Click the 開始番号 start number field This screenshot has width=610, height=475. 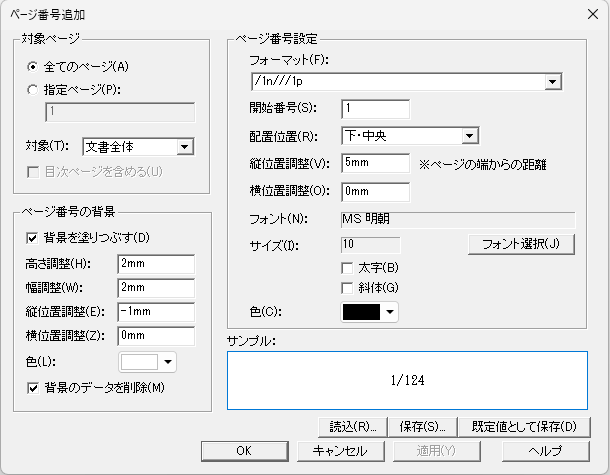click(x=374, y=109)
